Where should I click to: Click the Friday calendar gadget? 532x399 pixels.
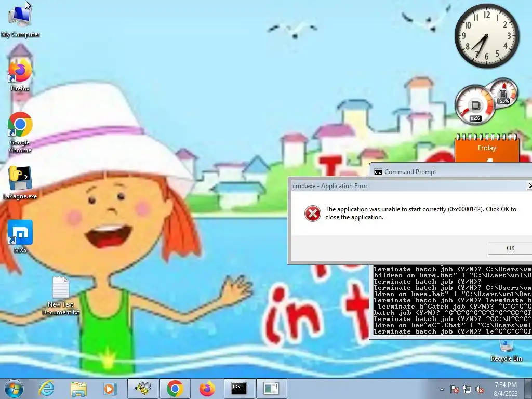[x=486, y=149]
